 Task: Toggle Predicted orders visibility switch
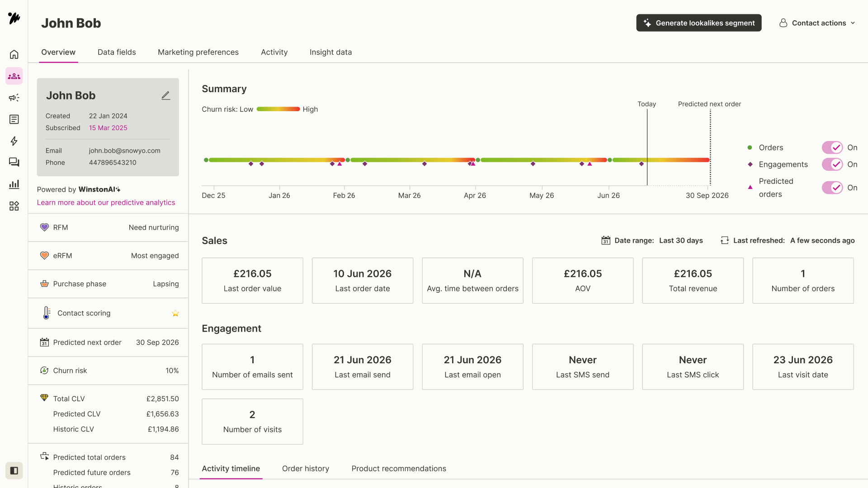pyautogui.click(x=832, y=188)
